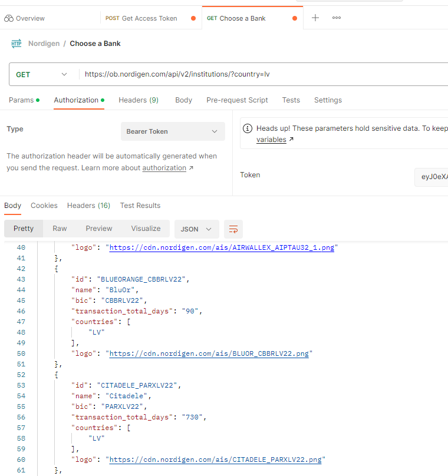Click the info icon in Heads up notice
This screenshot has height=476, width=448.
(248, 128)
